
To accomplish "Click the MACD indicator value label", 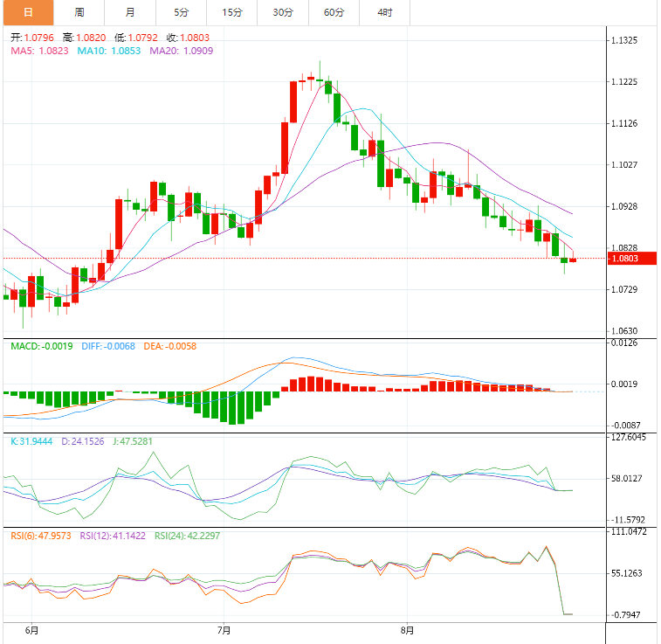I will (x=41, y=347).
